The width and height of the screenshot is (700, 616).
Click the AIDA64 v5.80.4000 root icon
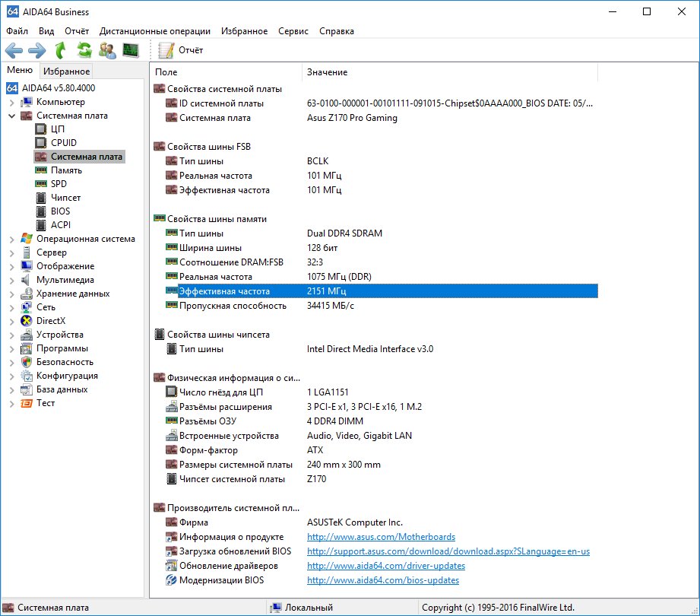(12, 88)
